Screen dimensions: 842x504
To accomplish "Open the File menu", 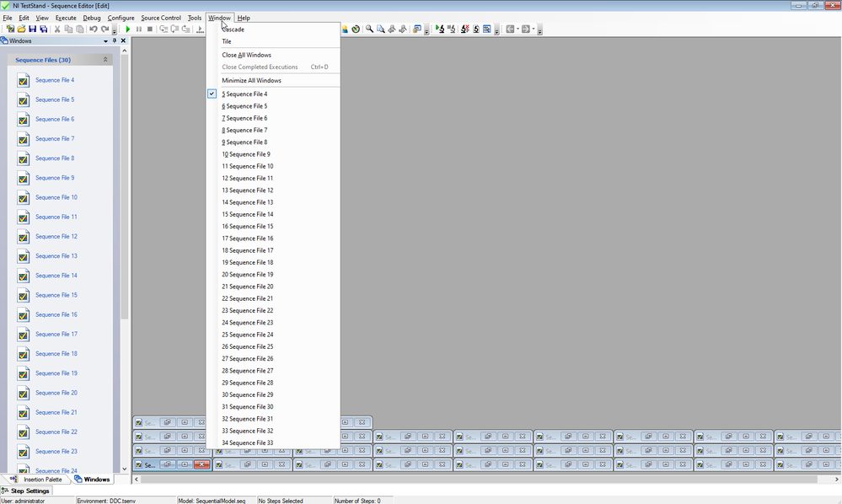I will (8, 18).
